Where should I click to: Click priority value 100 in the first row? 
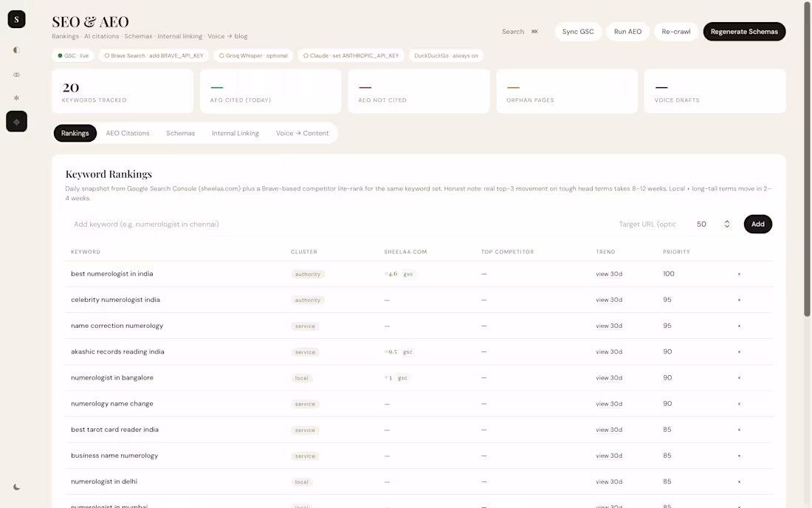coord(669,274)
